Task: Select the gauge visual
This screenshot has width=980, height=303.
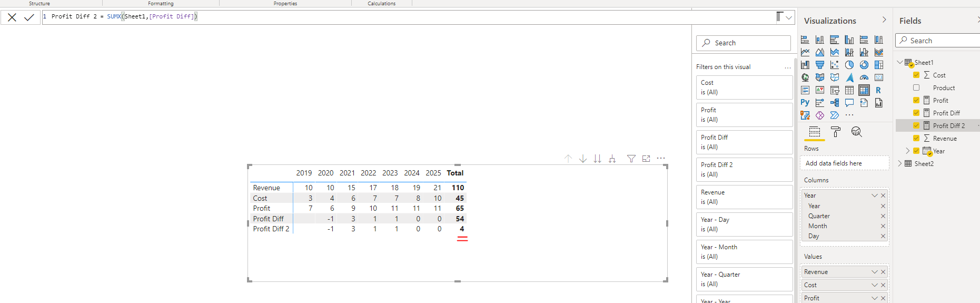Action: (x=864, y=77)
